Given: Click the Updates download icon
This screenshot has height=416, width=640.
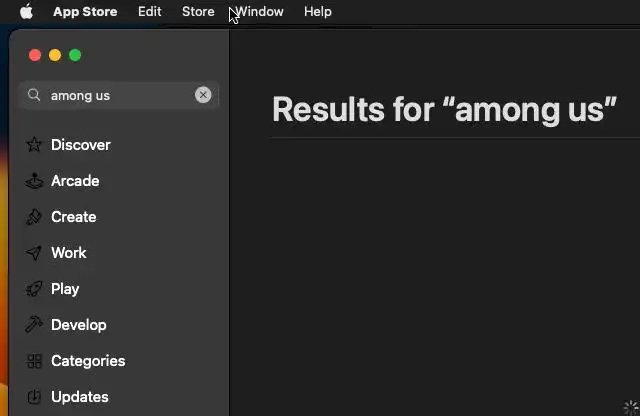Looking at the screenshot, I should [34, 397].
